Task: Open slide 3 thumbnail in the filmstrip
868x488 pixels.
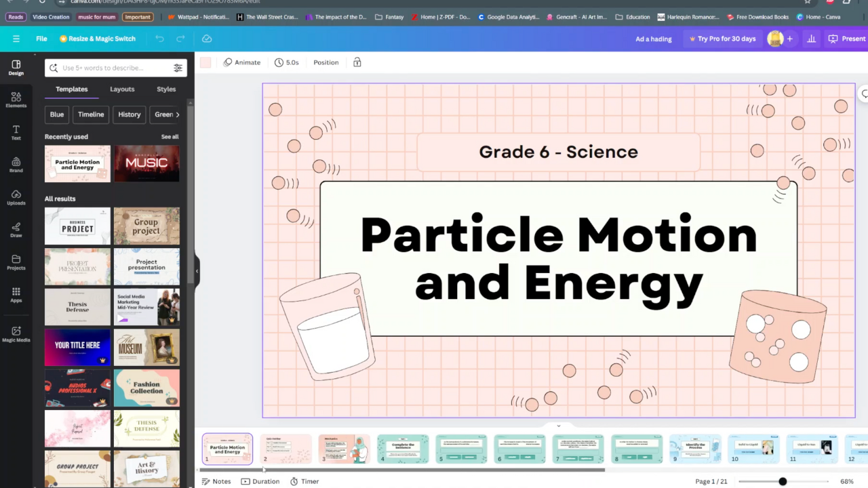Action: point(344,449)
